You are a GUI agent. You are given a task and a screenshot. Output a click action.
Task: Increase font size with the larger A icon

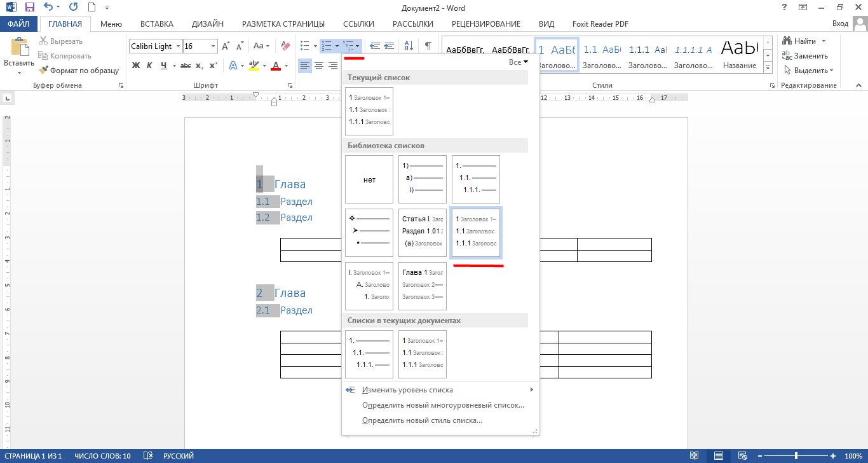(x=226, y=46)
